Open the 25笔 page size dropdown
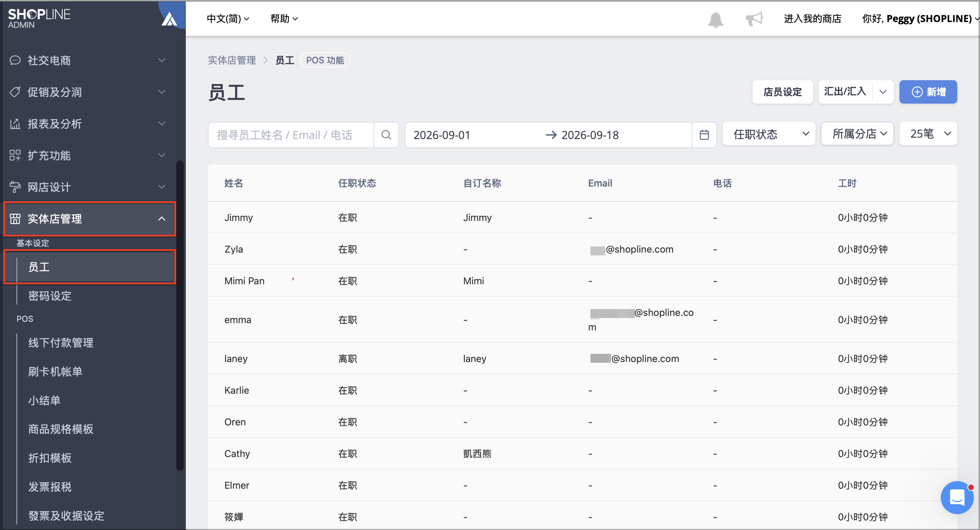980x530 pixels. click(x=928, y=134)
